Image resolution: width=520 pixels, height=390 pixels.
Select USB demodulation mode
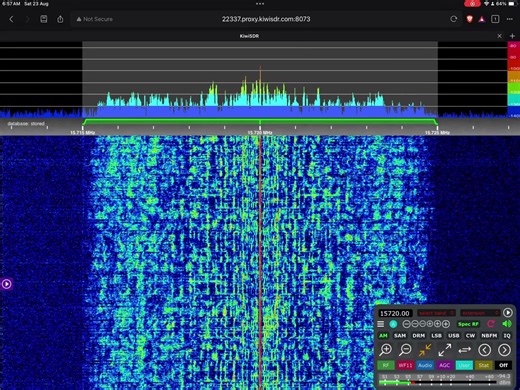(x=454, y=336)
